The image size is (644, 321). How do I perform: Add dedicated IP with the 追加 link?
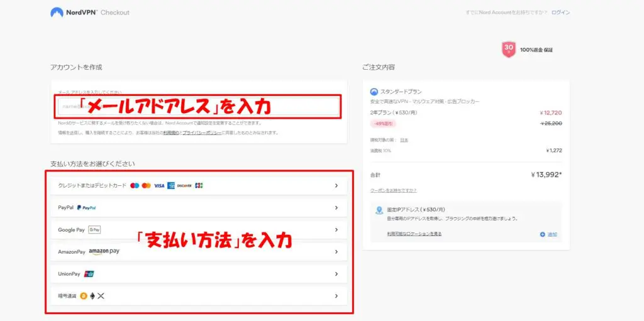tap(548, 234)
